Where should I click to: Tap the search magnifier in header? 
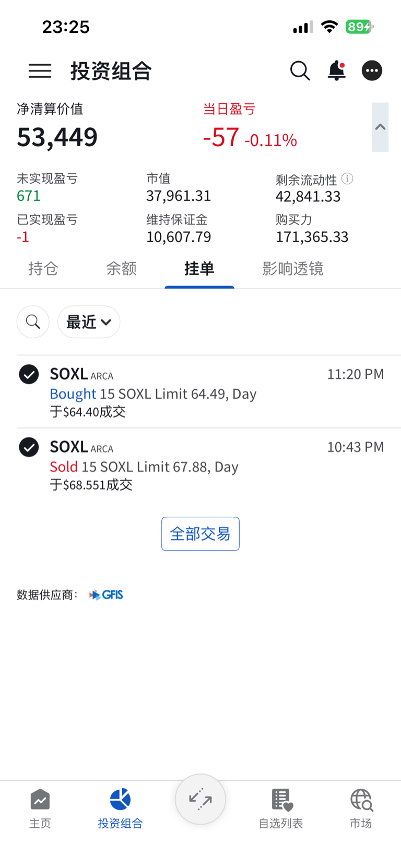[300, 70]
